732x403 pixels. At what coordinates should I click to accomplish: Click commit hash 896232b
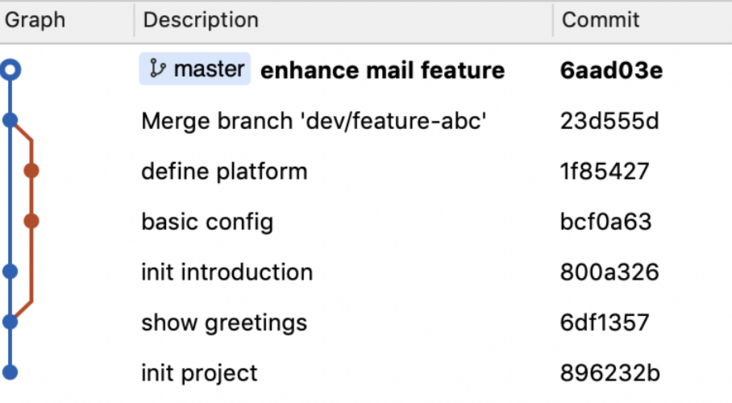tap(610, 373)
